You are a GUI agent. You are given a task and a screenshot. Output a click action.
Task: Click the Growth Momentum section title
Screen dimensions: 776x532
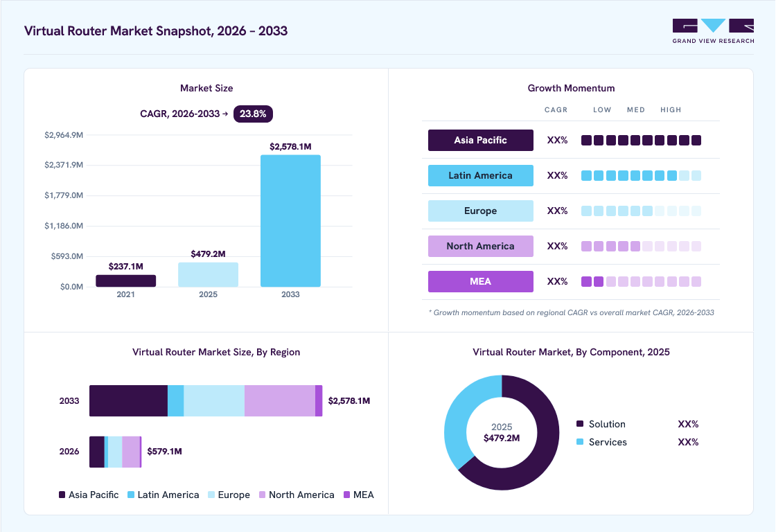[x=571, y=88]
